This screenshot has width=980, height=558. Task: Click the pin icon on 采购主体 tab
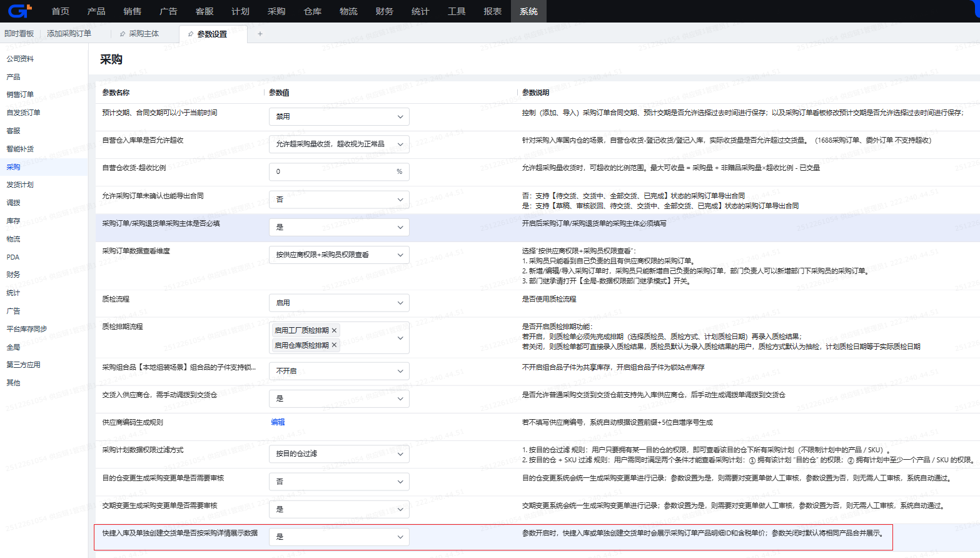pyautogui.click(x=123, y=34)
